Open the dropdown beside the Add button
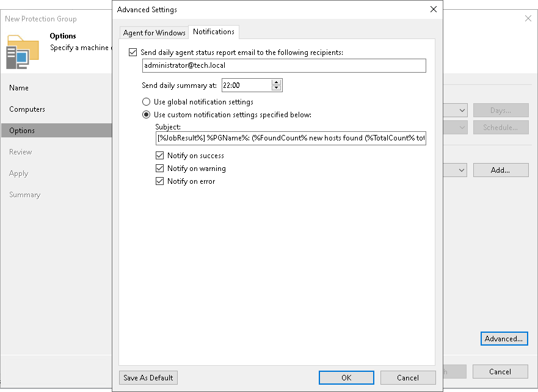Screen dimensions: 538x392 460,170
